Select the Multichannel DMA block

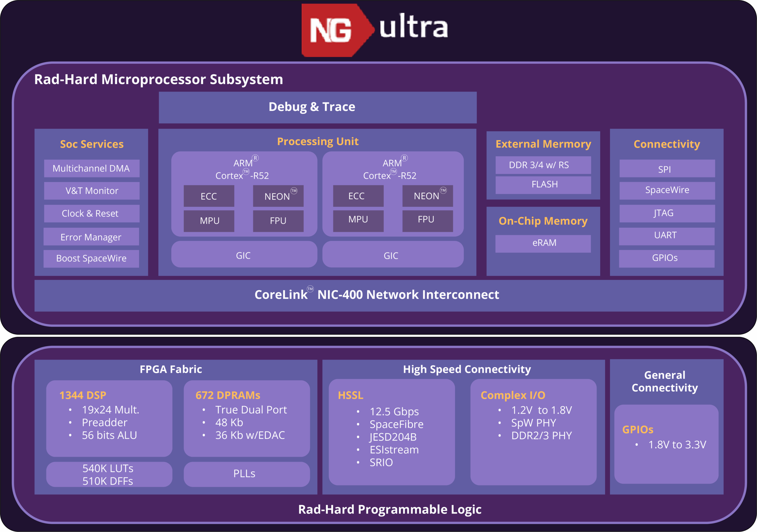[91, 168]
